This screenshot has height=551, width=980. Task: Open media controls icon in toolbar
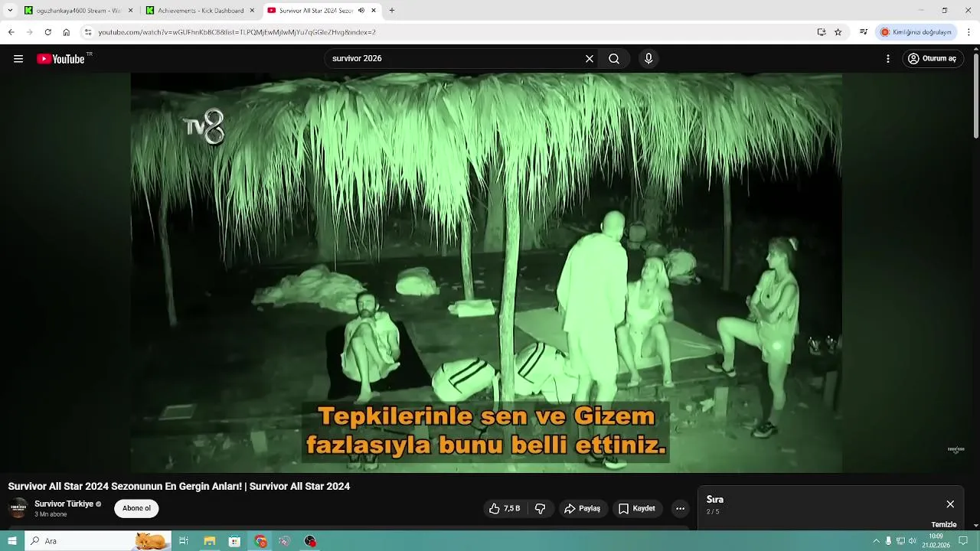click(x=864, y=32)
